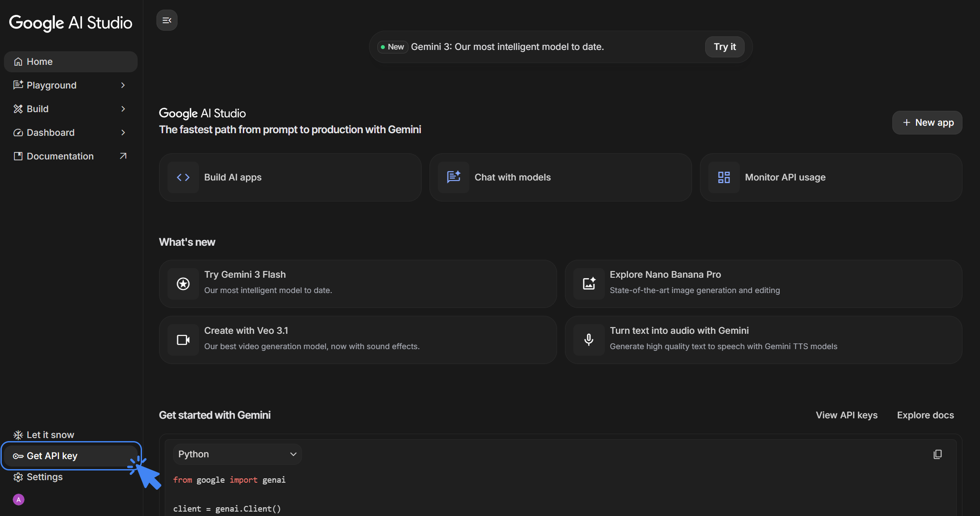
Task: Activate Let it snow snowflake icon
Action: [18, 435]
